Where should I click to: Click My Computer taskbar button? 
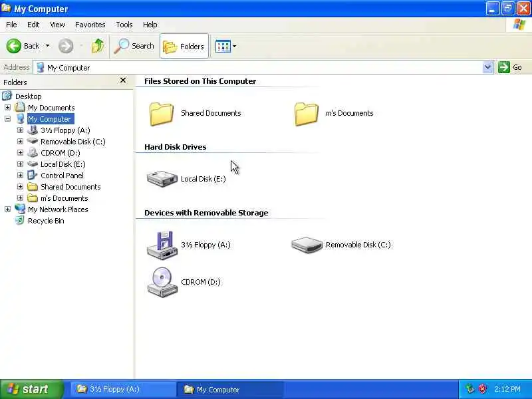click(x=229, y=390)
